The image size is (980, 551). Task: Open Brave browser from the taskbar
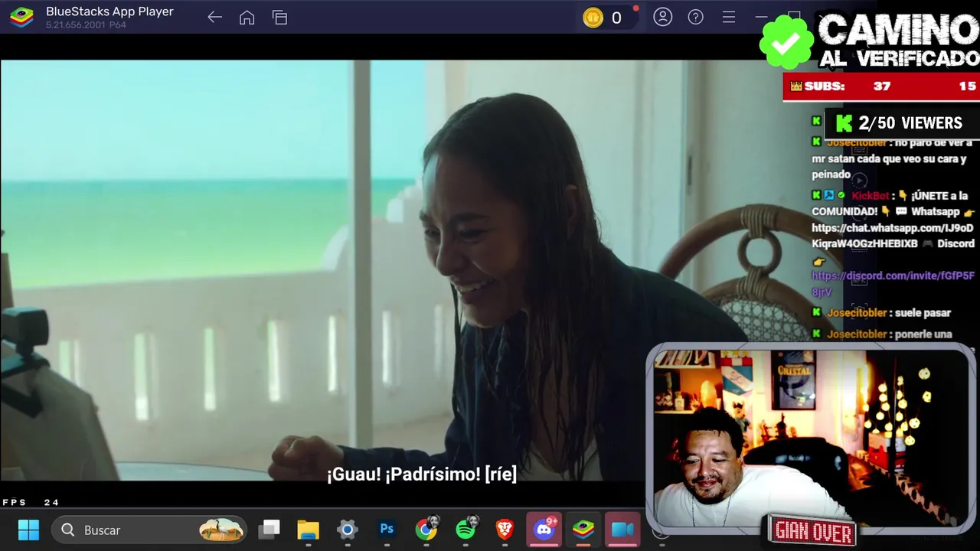(505, 529)
